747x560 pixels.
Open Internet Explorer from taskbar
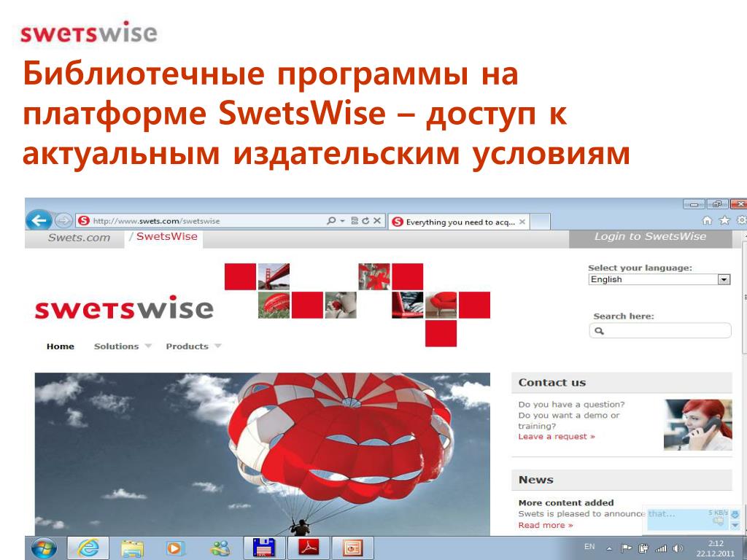88,548
